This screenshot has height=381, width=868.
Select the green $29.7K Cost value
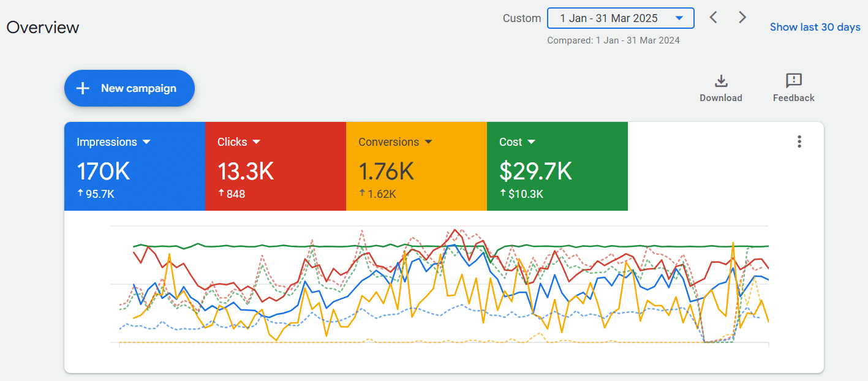point(535,172)
